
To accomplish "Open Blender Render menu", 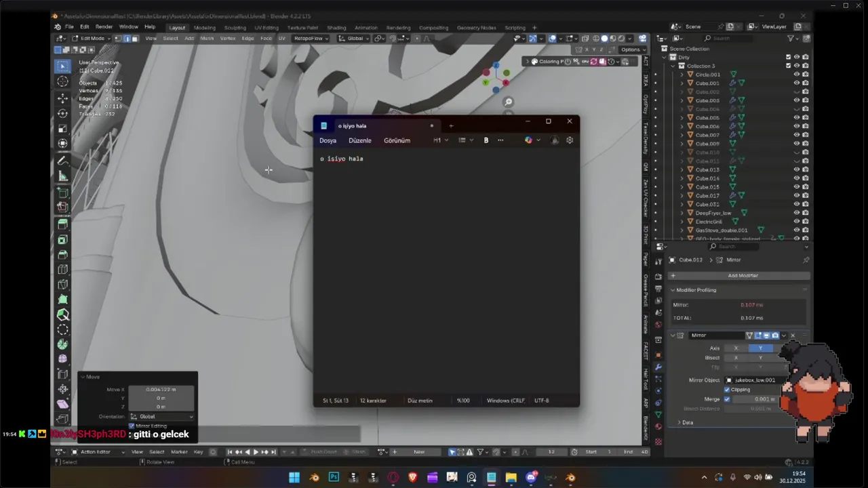I will point(104,27).
